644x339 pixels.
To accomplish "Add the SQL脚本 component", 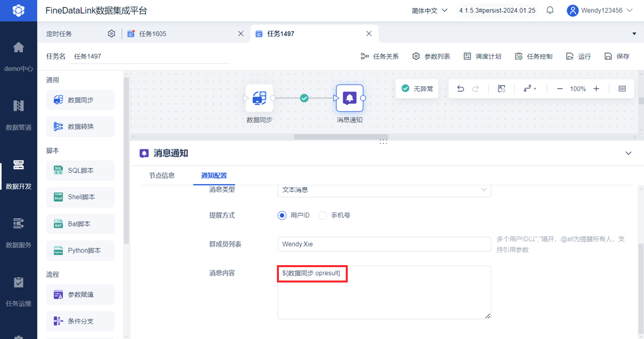I will tap(80, 170).
